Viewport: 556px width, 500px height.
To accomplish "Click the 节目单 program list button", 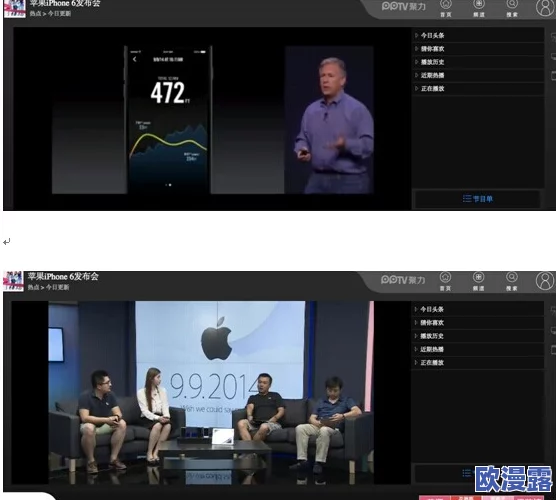I will coord(478,199).
